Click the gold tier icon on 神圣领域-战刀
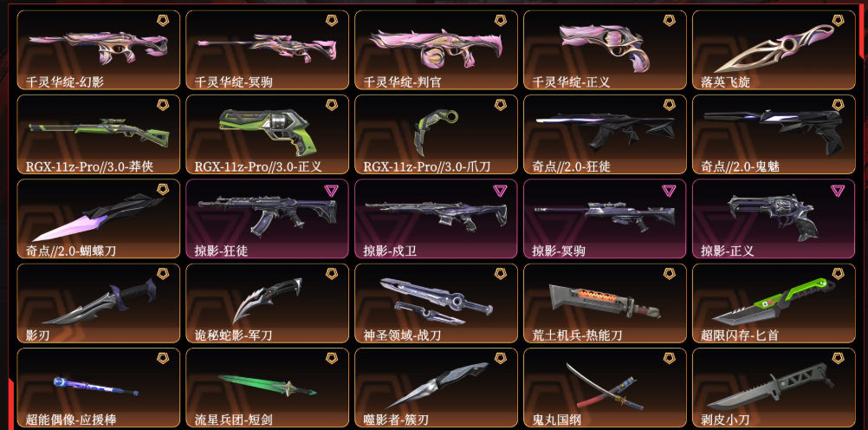This screenshot has width=868, height=430. tap(500, 273)
